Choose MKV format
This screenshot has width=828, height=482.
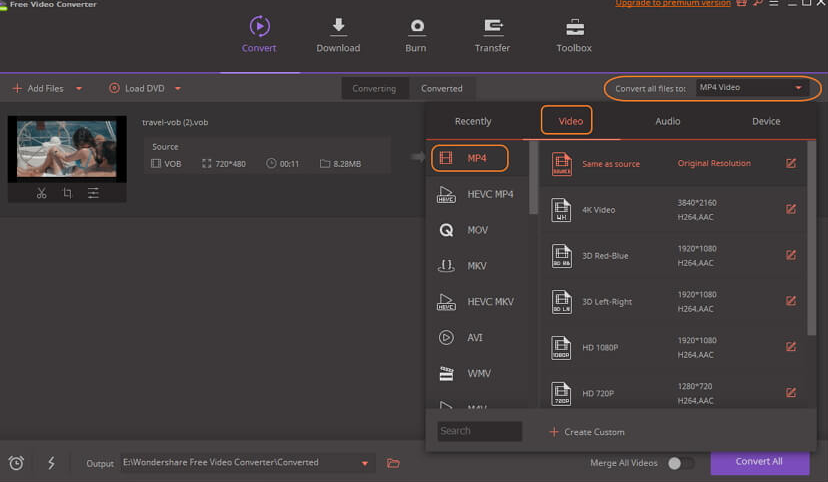coord(476,266)
